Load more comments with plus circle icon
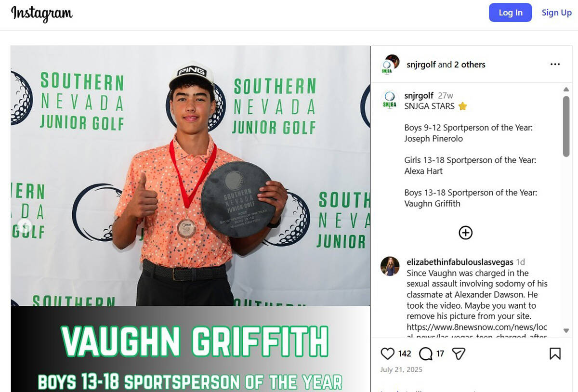 [x=465, y=233]
